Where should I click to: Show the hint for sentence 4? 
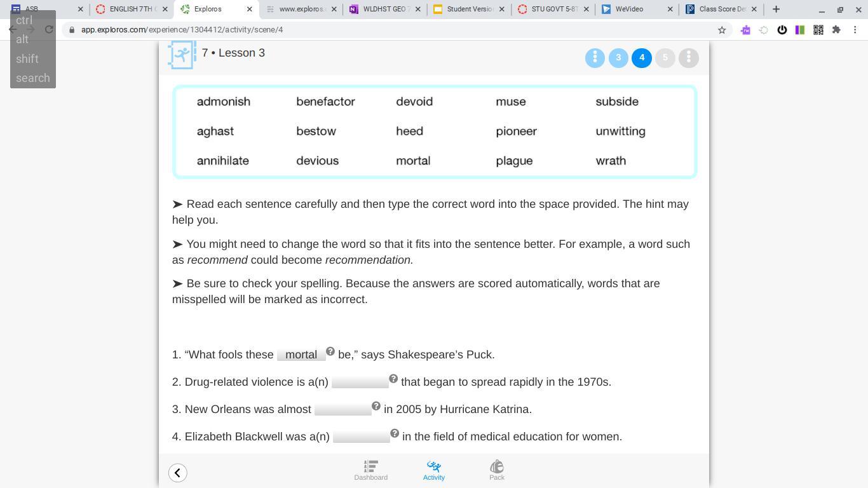(395, 433)
